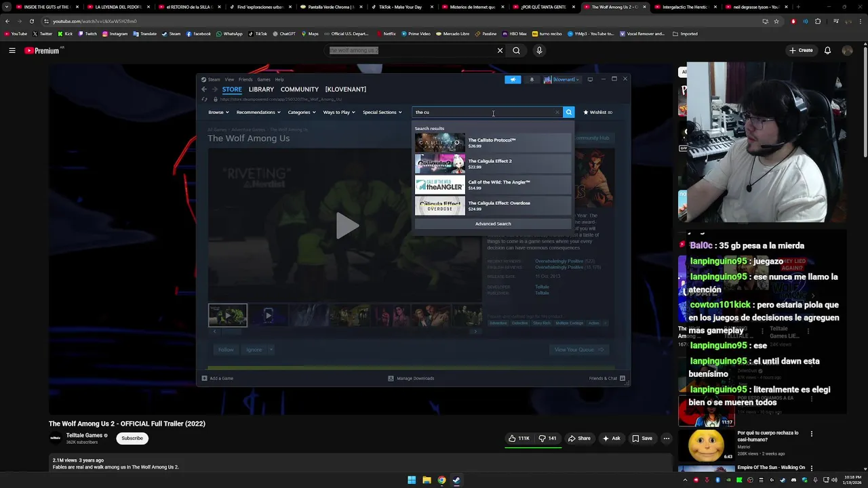Clear the Steam store search field
The image size is (868, 488).
coord(557,113)
